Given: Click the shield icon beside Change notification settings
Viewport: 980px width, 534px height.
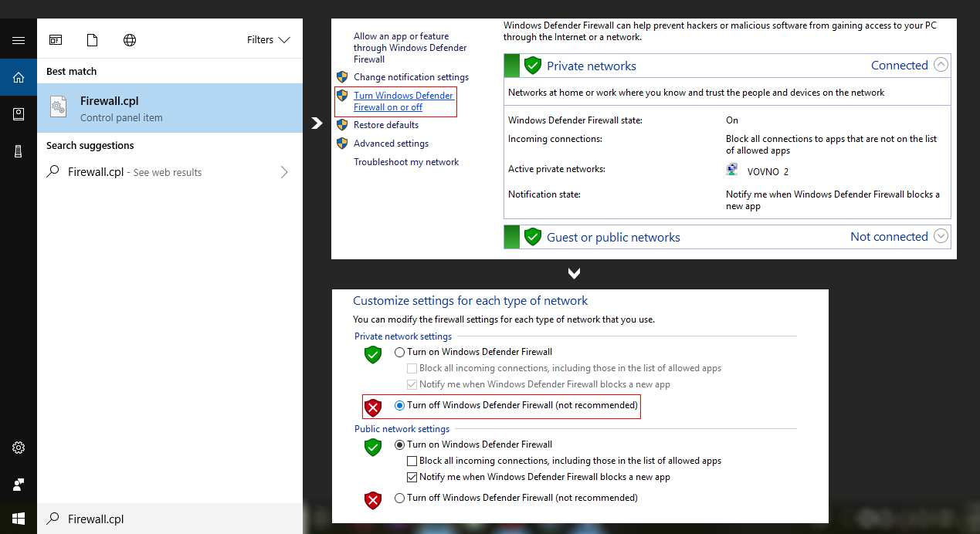Looking at the screenshot, I should coord(342,77).
